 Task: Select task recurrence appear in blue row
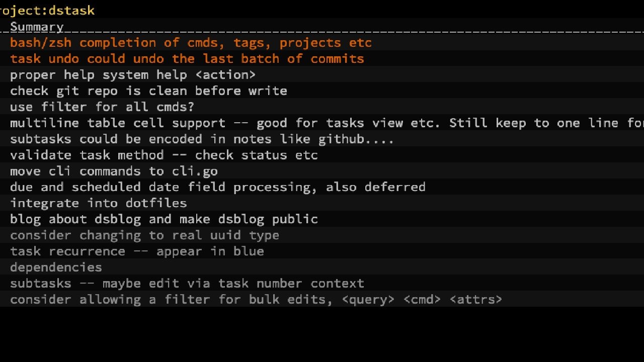[x=137, y=251]
